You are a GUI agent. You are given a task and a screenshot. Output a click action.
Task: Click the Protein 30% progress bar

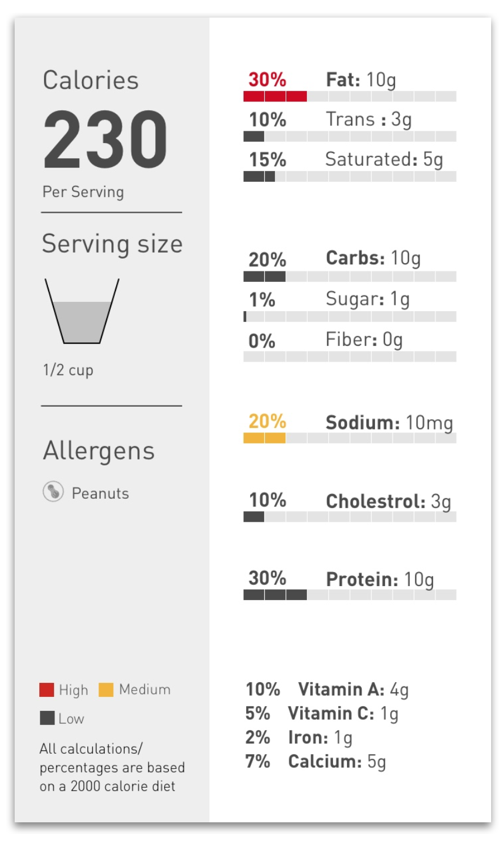coord(350,595)
